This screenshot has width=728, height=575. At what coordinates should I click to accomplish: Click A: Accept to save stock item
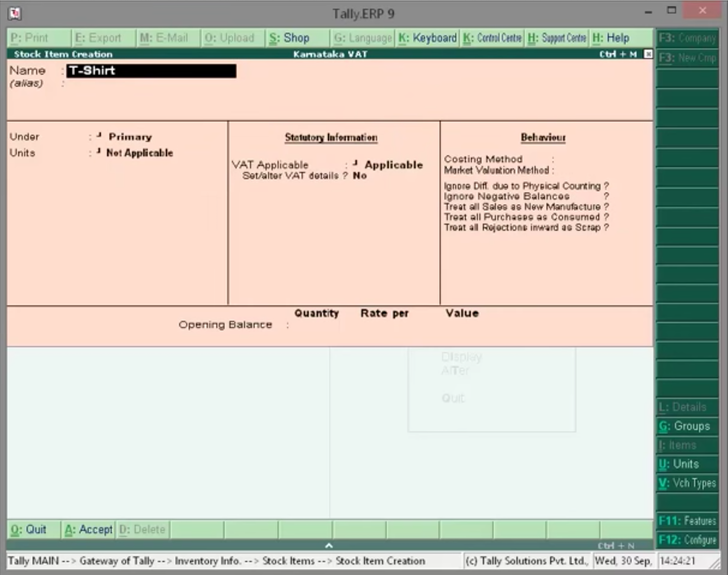coord(88,530)
